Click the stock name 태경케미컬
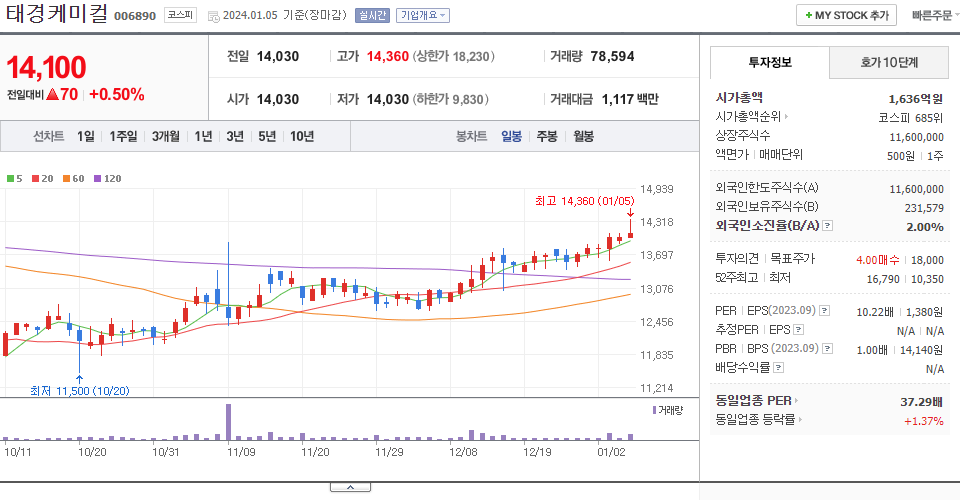The image size is (960, 500). pos(57,14)
